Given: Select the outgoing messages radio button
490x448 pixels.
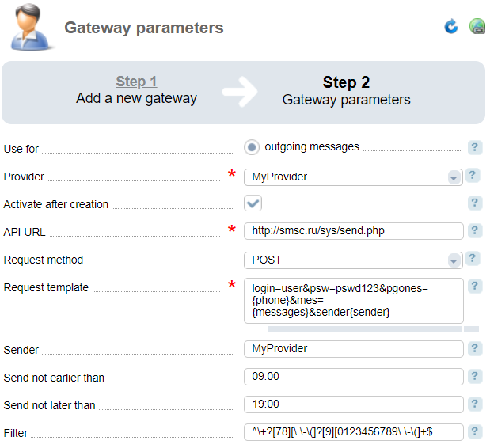Looking at the screenshot, I should [252, 147].
